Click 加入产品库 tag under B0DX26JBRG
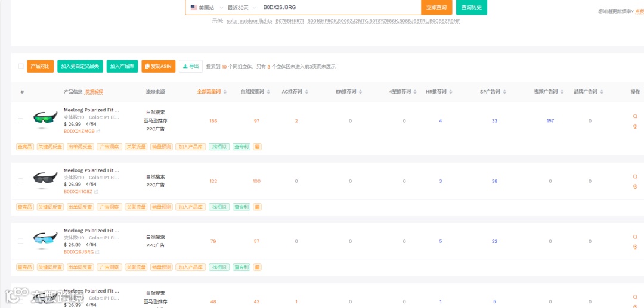This screenshot has height=308, width=644. 191,267
